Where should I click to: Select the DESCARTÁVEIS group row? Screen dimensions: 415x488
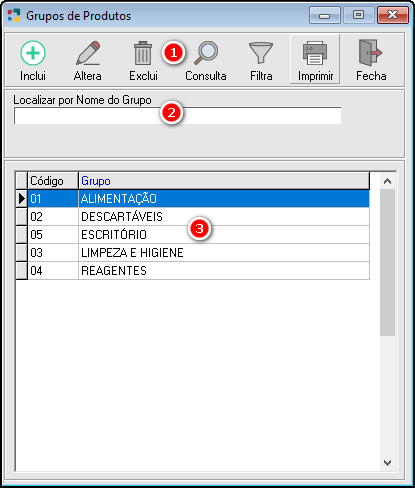(199, 217)
